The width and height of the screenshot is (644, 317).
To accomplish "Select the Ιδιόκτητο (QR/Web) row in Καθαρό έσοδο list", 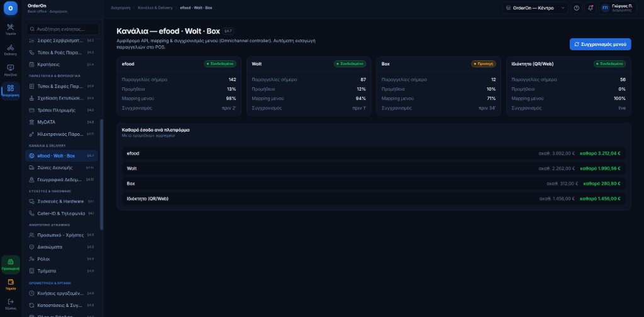I will pos(374,199).
